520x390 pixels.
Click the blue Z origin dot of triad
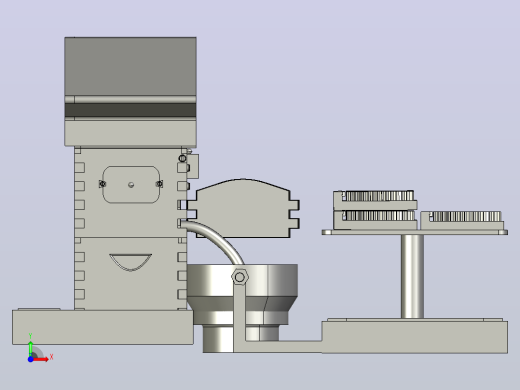coord(30,359)
